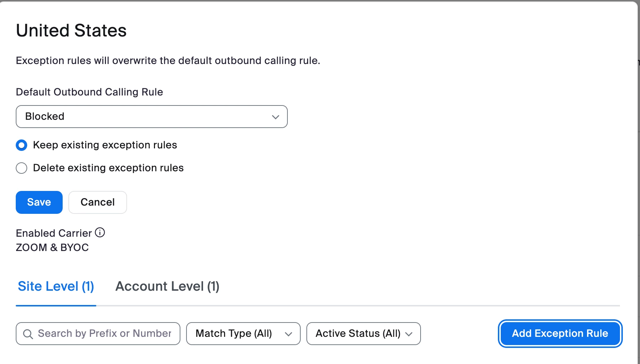Click the chevron arrow in Blocked selector

pyautogui.click(x=275, y=117)
